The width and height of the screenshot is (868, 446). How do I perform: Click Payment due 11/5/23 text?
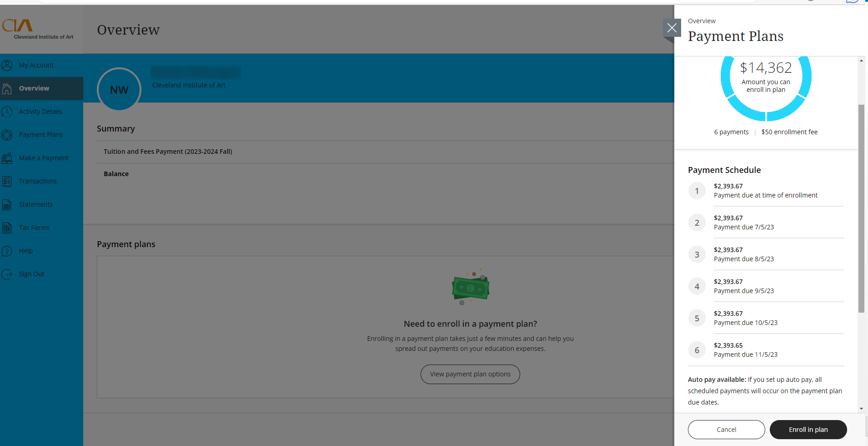(x=746, y=355)
